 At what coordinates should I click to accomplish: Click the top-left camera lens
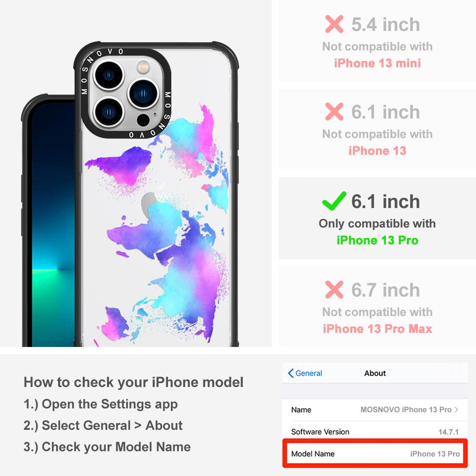pos(109,75)
